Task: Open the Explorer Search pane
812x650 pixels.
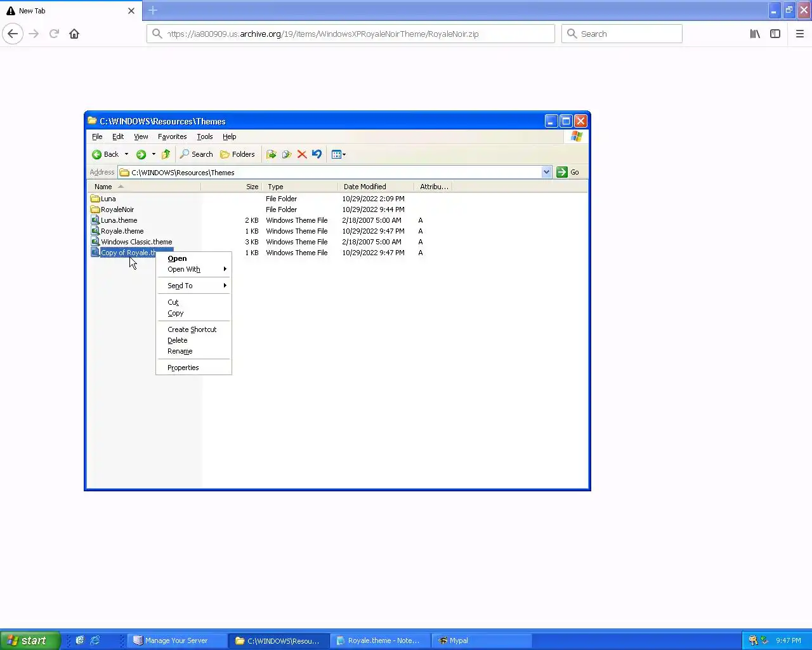Action: [196, 154]
